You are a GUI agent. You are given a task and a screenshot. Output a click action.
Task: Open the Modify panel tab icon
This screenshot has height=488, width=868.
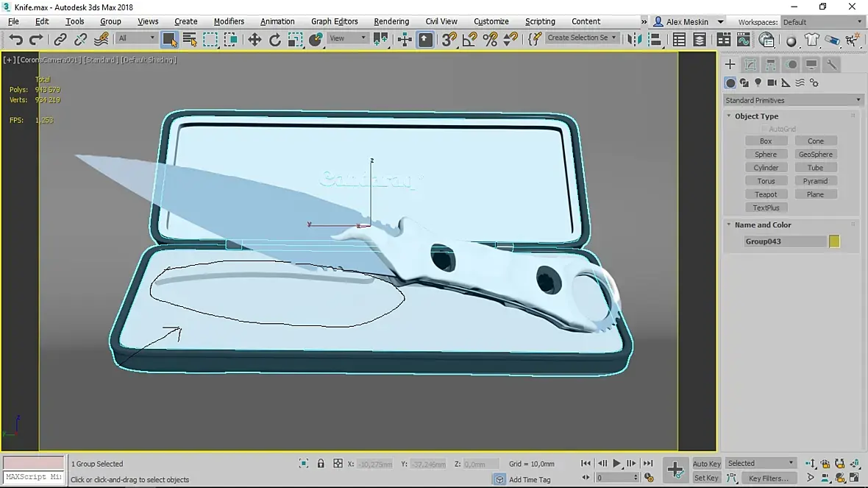750,65
